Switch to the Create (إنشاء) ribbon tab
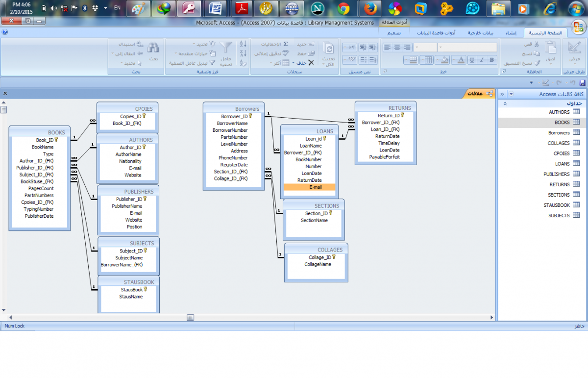 pos(511,33)
